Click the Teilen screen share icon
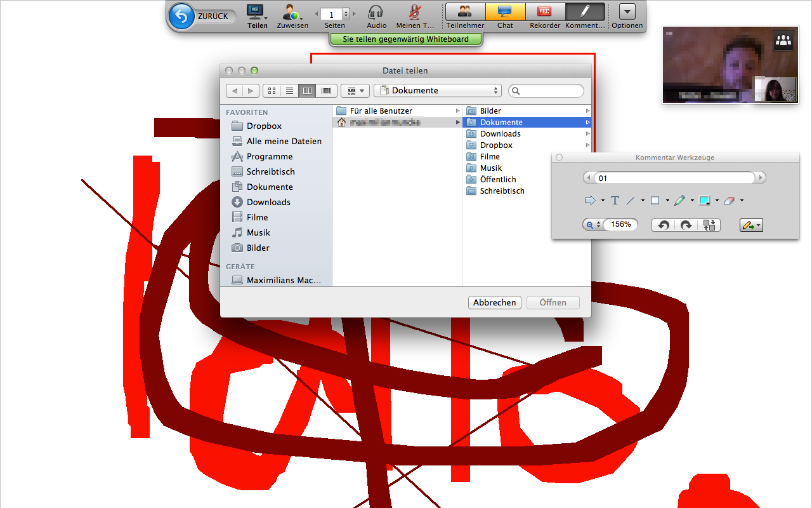Screen dimensions: 812x508 [255, 12]
